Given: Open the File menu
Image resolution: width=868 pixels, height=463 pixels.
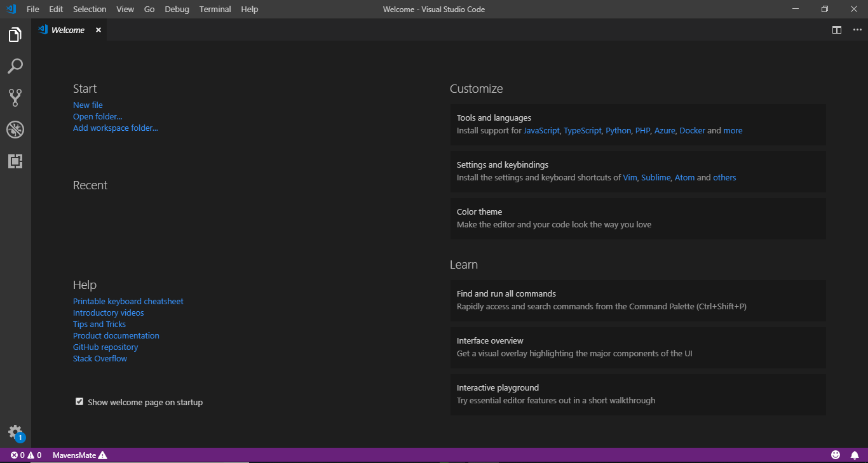Looking at the screenshot, I should [x=33, y=9].
